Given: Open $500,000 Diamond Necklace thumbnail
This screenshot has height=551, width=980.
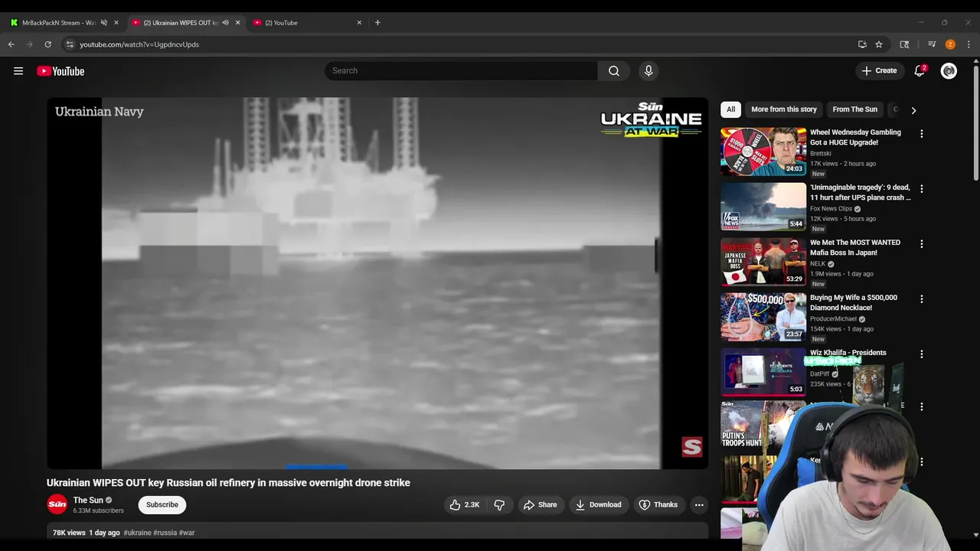Looking at the screenshot, I should tap(763, 317).
